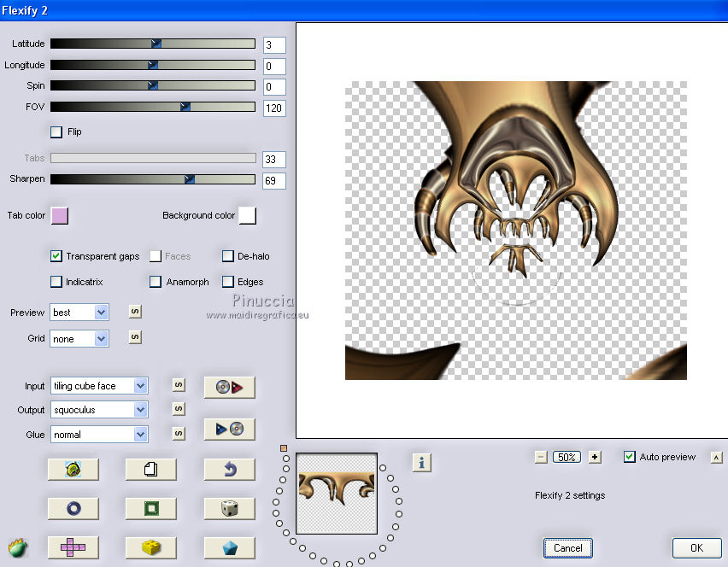Click the undo arrow button
Screen dimensions: 728x567
229,469
